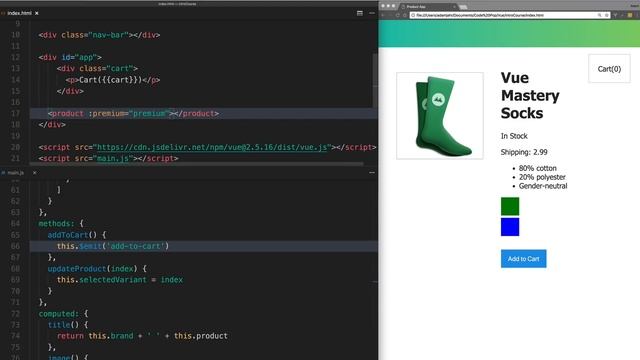Select the Product App browser tab
The image size is (640, 360).
tap(428, 7)
